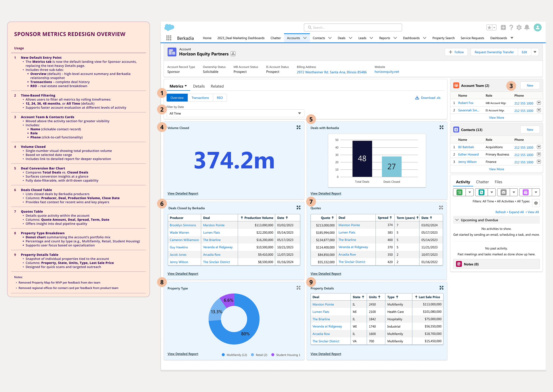Click New in Account Team card
The height and width of the screenshot is (392, 553).
pyautogui.click(x=530, y=86)
